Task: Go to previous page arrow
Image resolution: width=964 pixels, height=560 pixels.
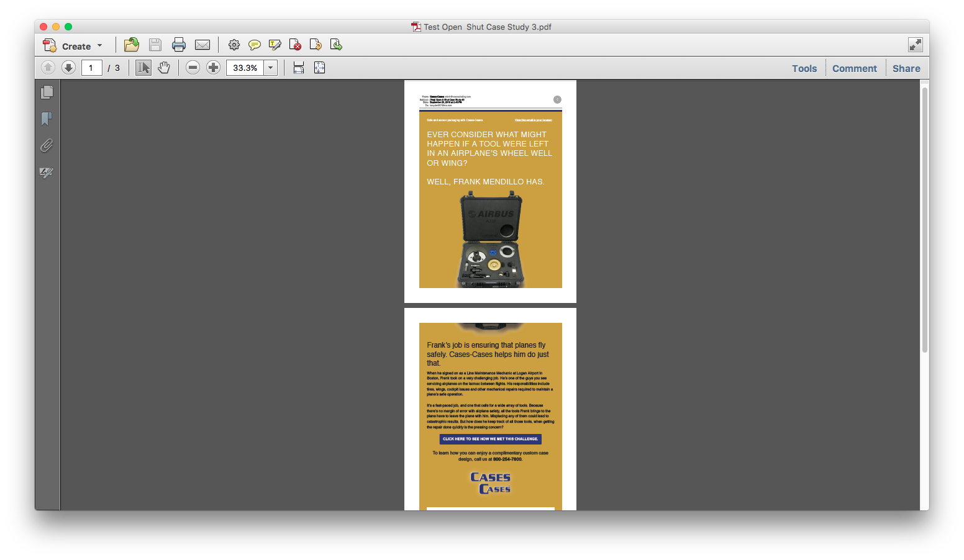Action: (x=48, y=68)
